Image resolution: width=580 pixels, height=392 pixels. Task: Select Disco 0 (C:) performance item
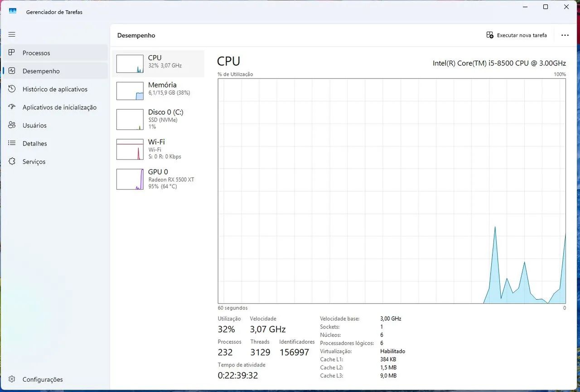point(158,119)
